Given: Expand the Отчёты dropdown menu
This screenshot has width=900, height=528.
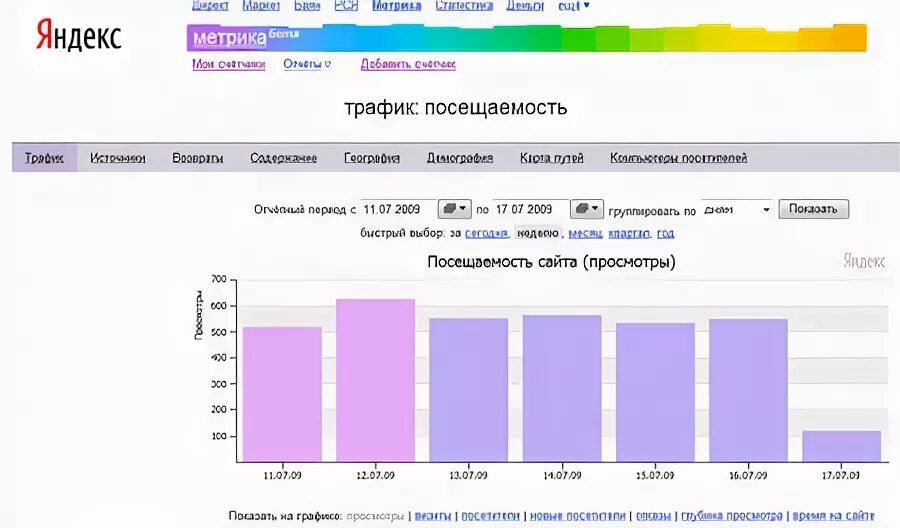Looking at the screenshot, I should [x=307, y=64].
